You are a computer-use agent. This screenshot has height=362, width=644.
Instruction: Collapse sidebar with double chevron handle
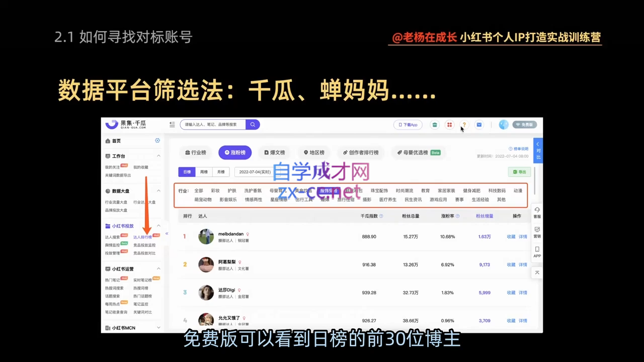(x=167, y=234)
